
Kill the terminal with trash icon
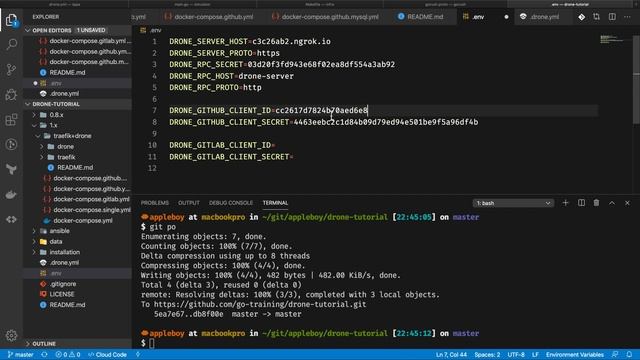[x=596, y=203]
